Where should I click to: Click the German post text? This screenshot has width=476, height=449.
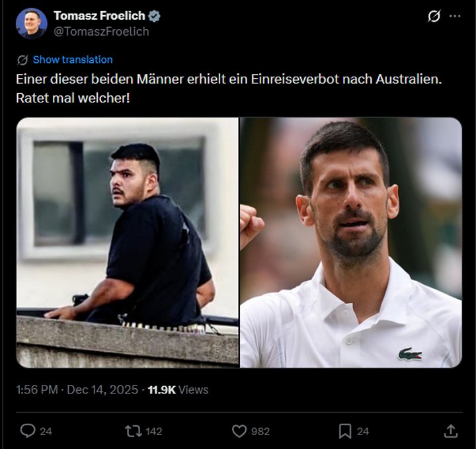tap(229, 89)
